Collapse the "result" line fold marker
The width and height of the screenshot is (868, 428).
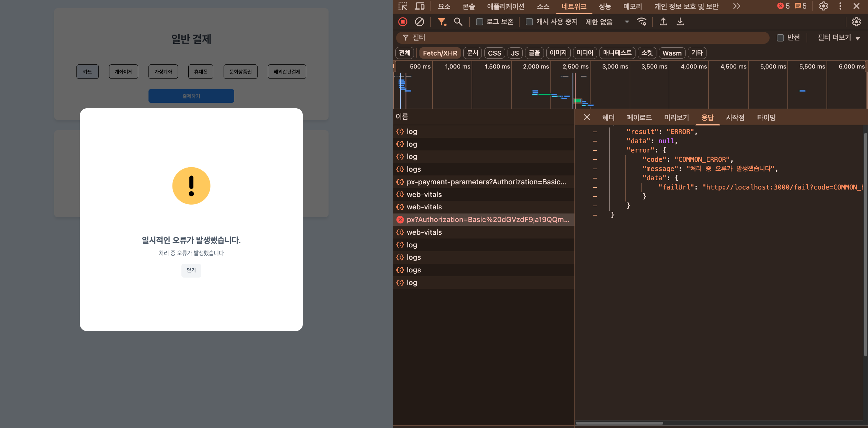point(595,132)
